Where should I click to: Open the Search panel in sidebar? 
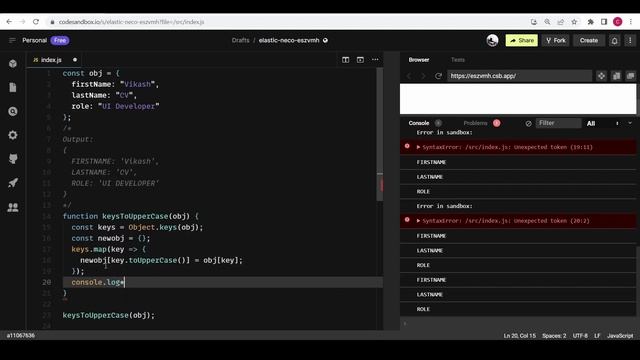coord(13,111)
